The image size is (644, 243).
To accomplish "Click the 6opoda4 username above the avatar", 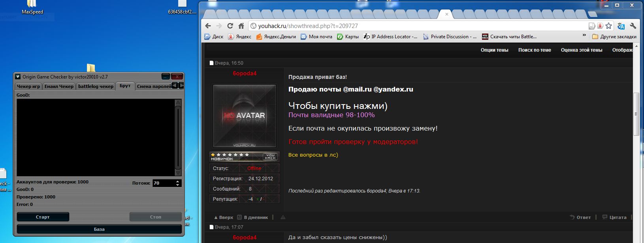I will 245,73.
